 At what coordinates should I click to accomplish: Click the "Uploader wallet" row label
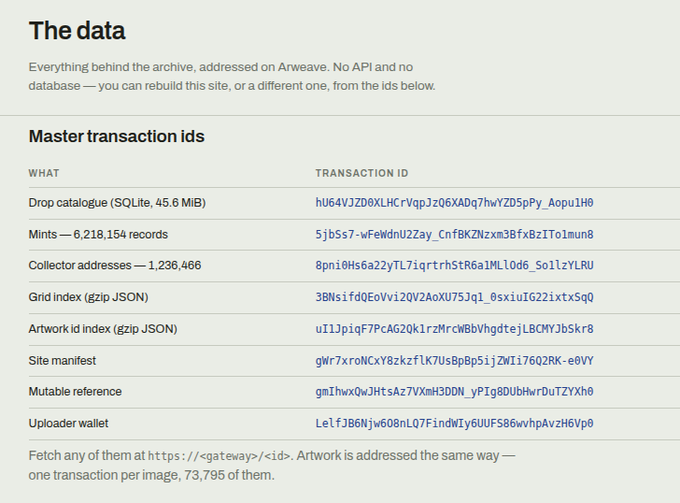click(x=68, y=423)
